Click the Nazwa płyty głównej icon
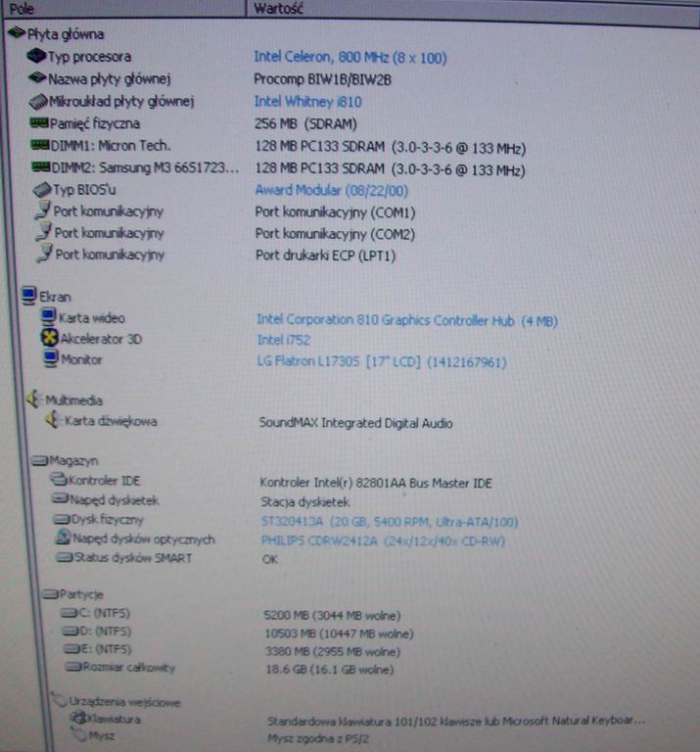The height and width of the screenshot is (752, 700). tap(37, 77)
